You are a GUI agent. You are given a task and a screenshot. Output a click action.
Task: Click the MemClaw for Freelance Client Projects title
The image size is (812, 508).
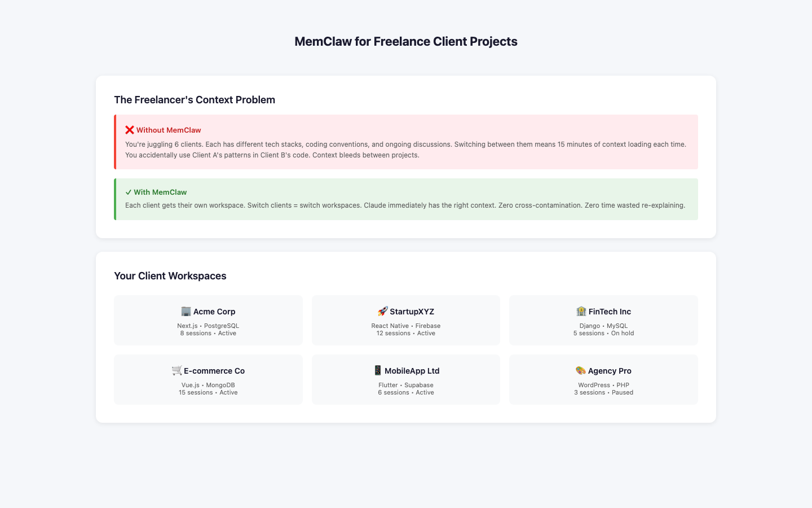[x=406, y=42]
